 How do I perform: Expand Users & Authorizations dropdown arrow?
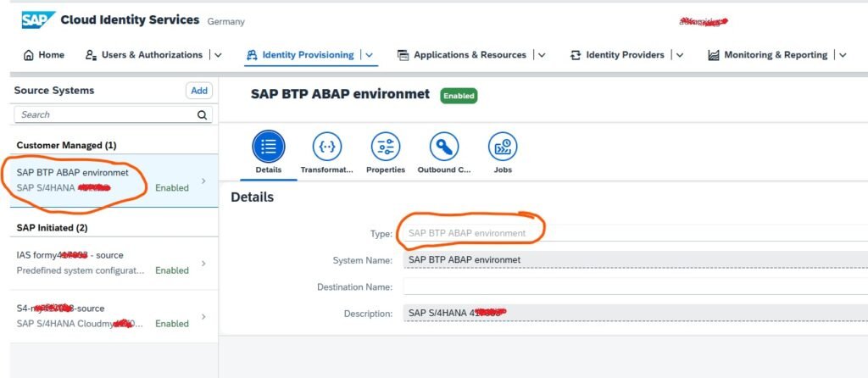tap(218, 55)
